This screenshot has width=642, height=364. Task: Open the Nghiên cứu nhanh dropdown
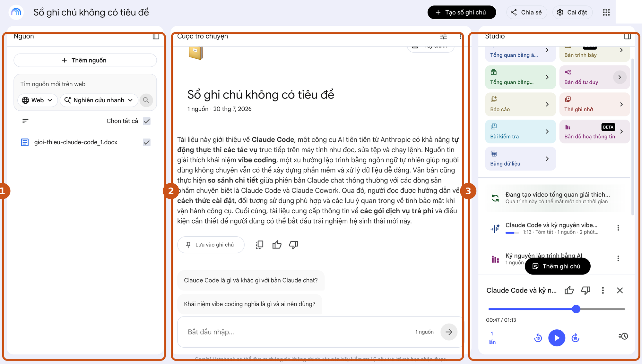tap(99, 100)
